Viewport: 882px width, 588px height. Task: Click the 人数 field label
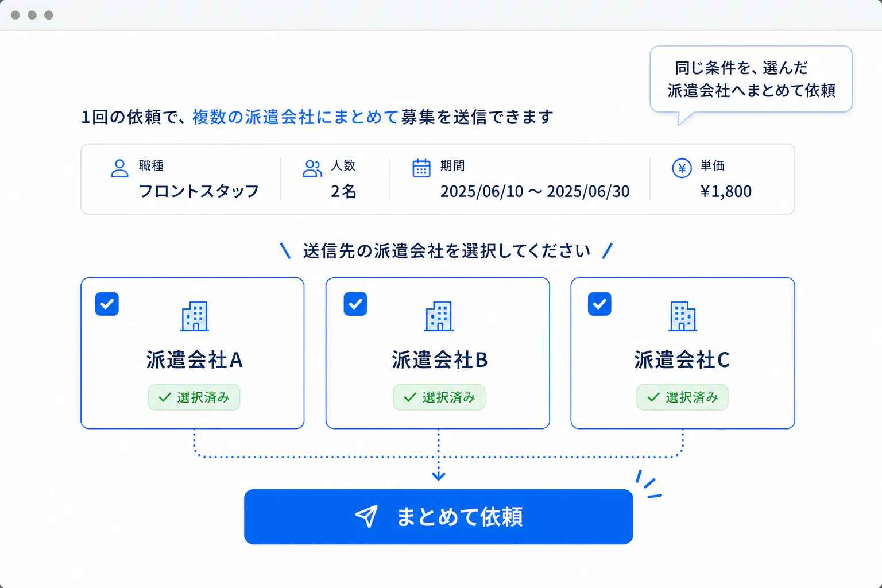pos(343,165)
